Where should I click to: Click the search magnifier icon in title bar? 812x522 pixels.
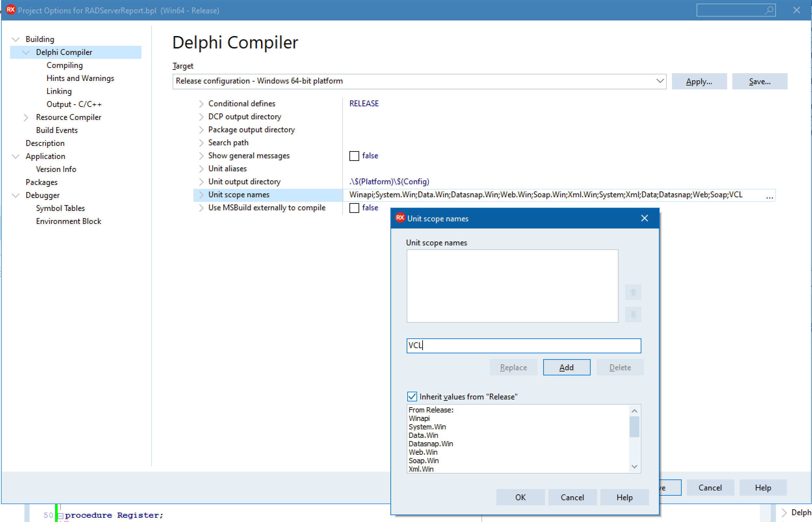tap(769, 10)
